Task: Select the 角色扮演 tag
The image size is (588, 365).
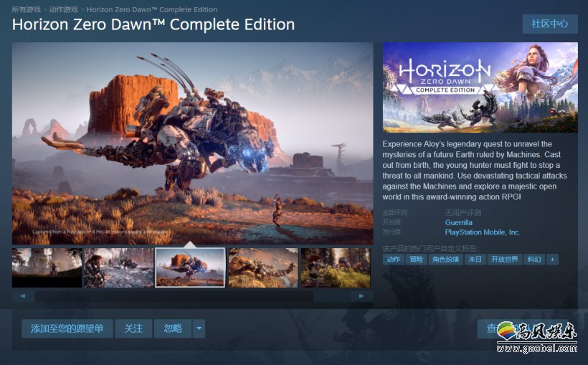Action: point(445,259)
